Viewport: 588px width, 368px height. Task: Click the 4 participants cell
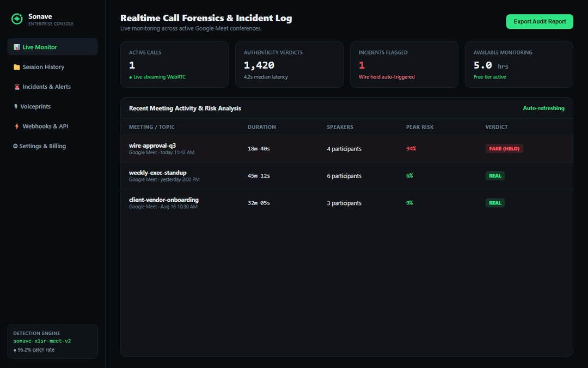click(x=344, y=149)
